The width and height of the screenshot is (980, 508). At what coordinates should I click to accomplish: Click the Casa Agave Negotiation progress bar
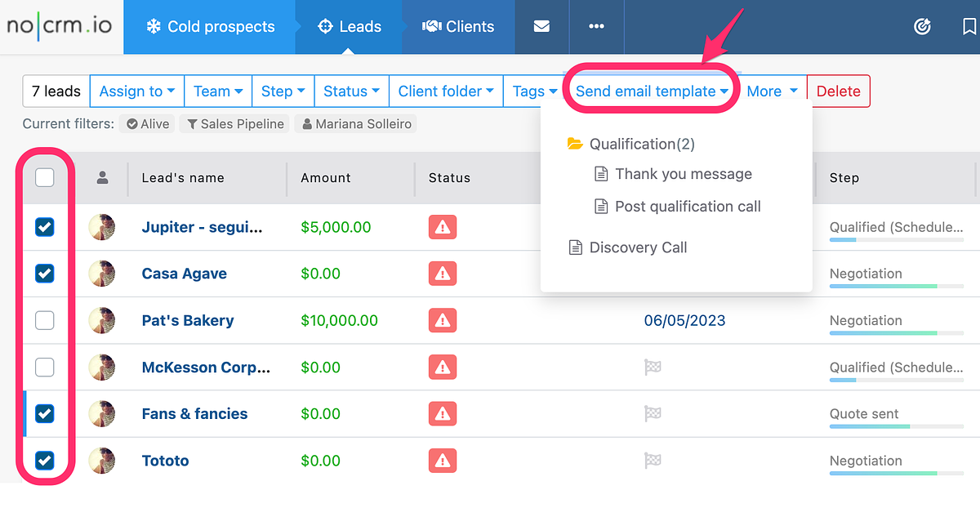pyautogui.click(x=897, y=287)
